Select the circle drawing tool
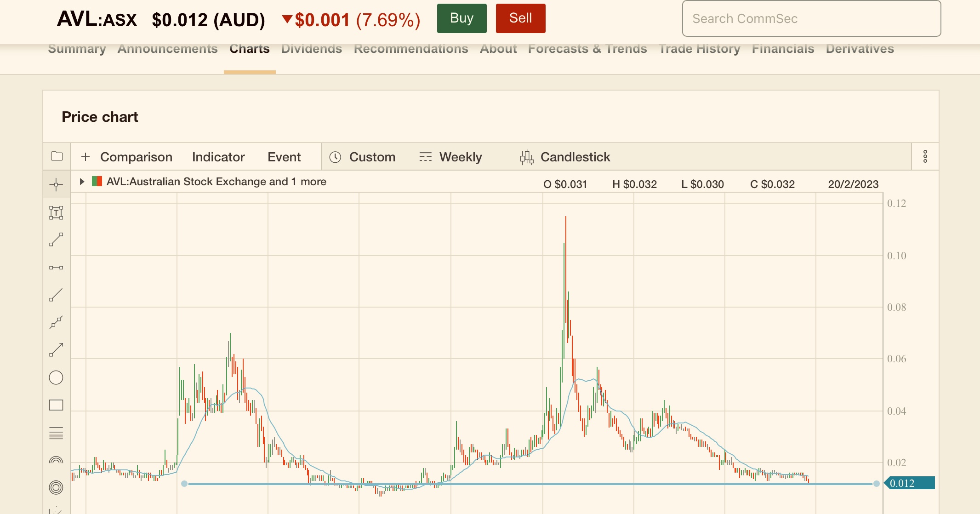This screenshot has width=980, height=514. [56, 377]
